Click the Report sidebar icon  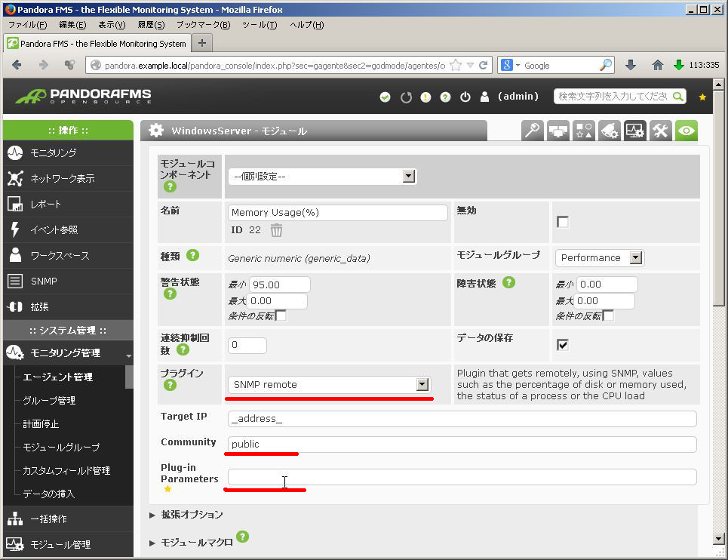click(x=15, y=204)
